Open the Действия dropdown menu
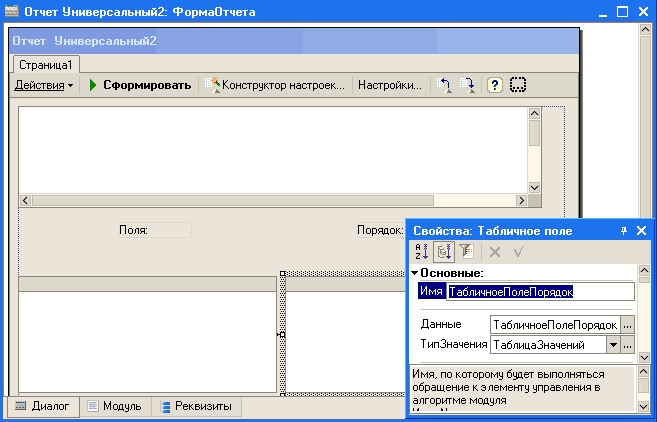 44,85
